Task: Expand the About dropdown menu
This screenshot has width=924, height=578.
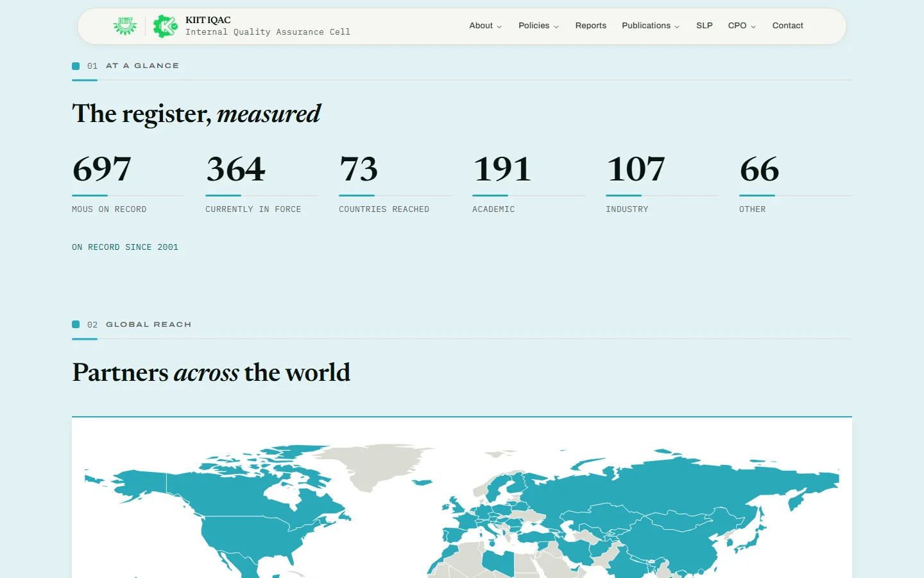Action: click(486, 26)
